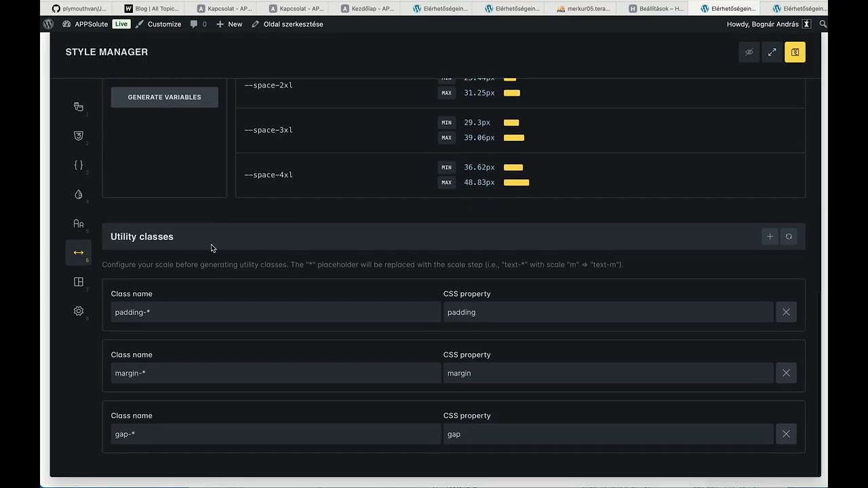Open the APPSolute site menu
Image resolution: width=868 pixels, height=488 pixels.
click(x=85, y=24)
